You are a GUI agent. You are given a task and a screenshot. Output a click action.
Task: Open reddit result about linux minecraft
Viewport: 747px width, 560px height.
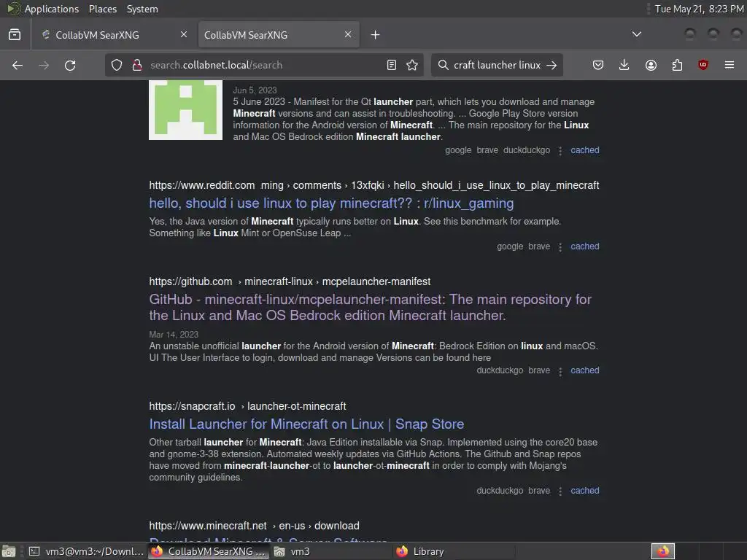[331, 203]
